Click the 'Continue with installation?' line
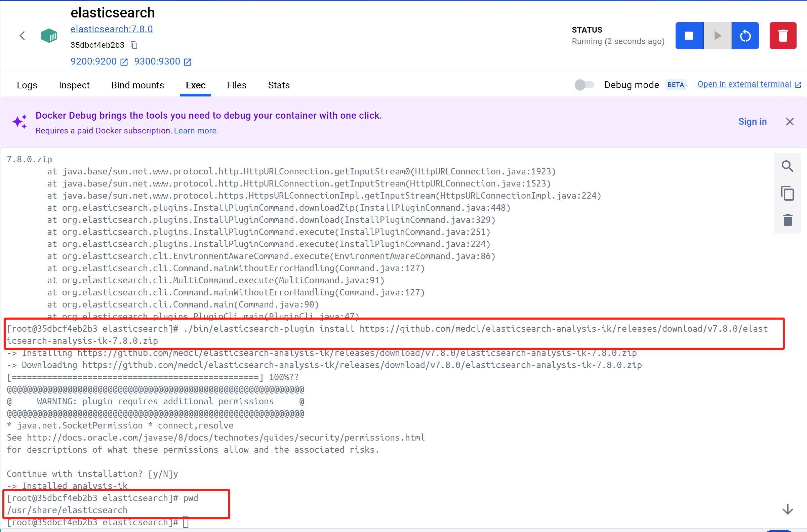Viewport: 807px width, 532px height. click(92, 474)
